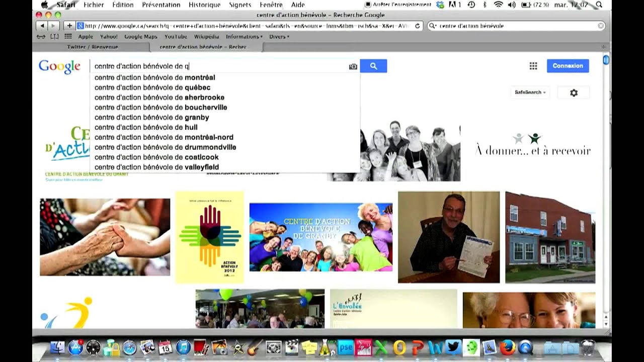Image resolution: width=644 pixels, height=362 pixels.
Task: Open the Google Maps bookmark
Action: [141, 37]
